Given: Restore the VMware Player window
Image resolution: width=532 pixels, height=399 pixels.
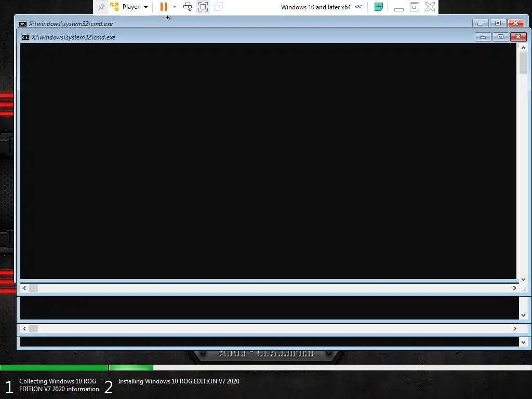Looking at the screenshot, I should (414, 7).
